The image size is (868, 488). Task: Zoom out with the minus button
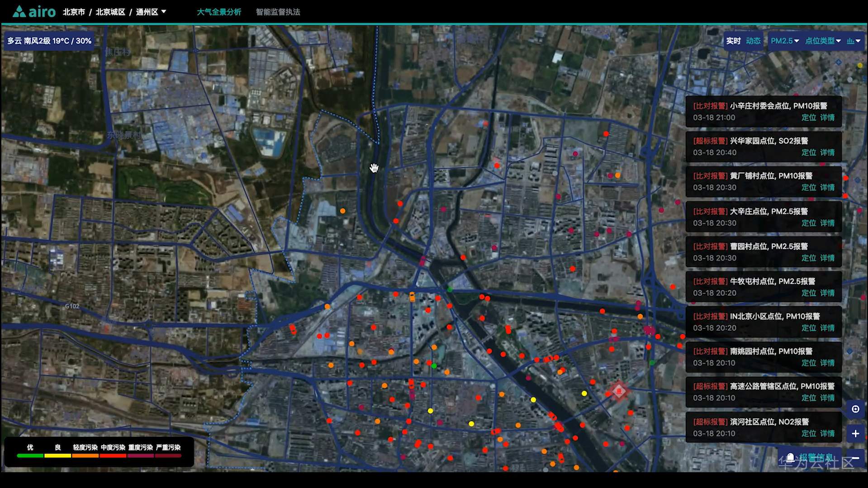pyautogui.click(x=855, y=458)
